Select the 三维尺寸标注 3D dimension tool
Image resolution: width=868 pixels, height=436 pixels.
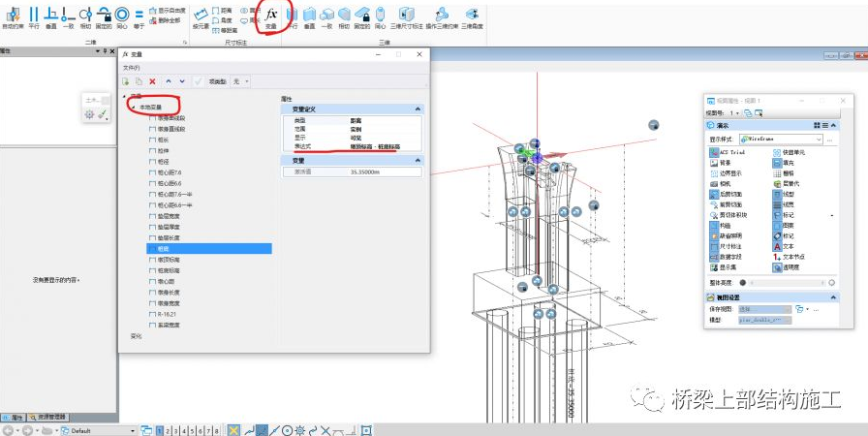pyautogui.click(x=406, y=17)
